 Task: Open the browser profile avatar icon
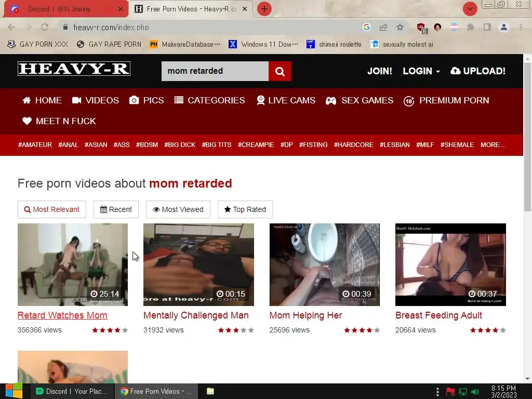tap(504, 27)
